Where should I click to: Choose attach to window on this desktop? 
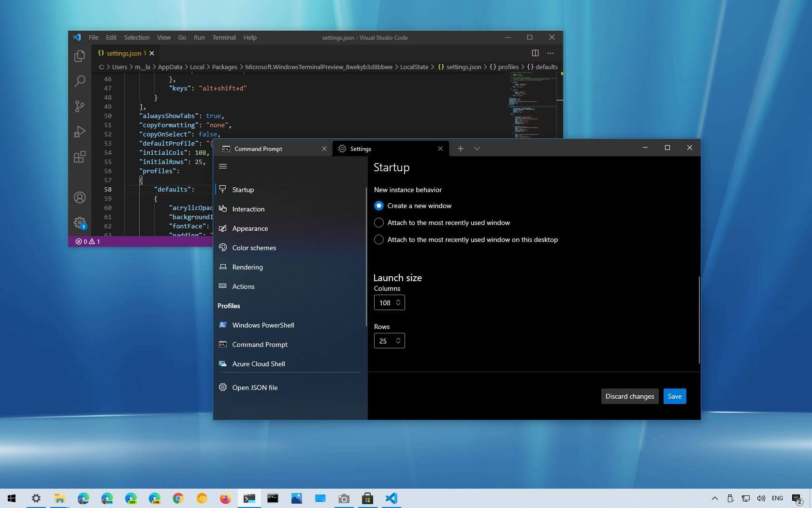click(379, 239)
